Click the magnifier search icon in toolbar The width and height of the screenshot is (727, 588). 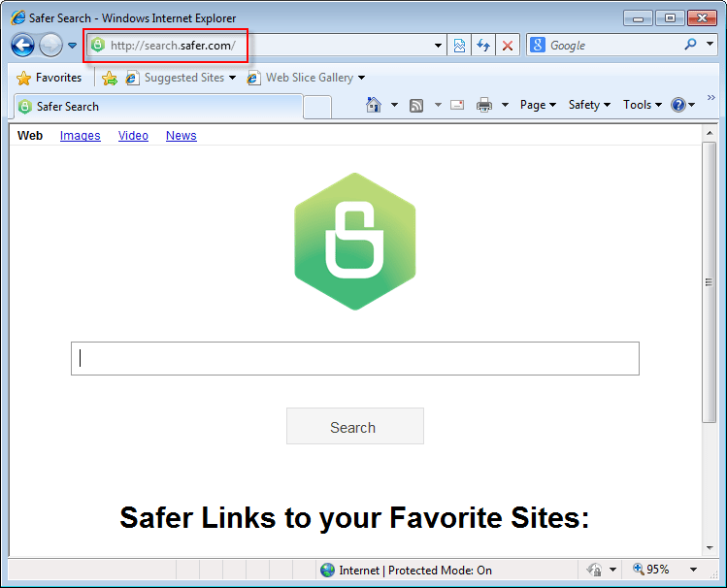coord(690,45)
